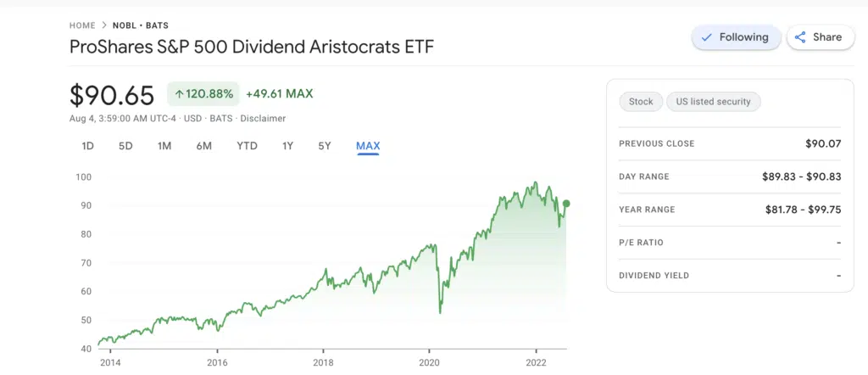This screenshot has height=375, width=868.
Task: Choose the 5Y chart tab
Action: [325, 146]
